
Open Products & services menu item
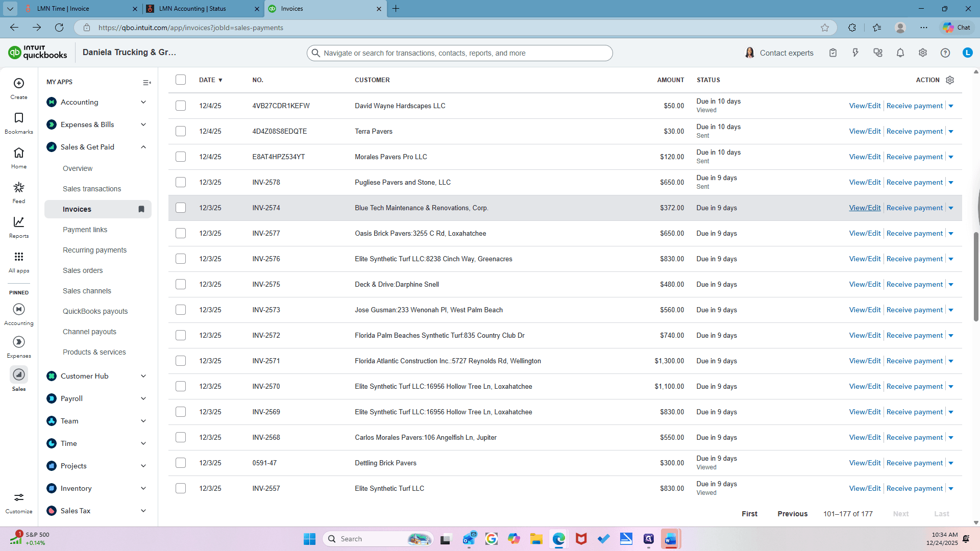tap(94, 352)
